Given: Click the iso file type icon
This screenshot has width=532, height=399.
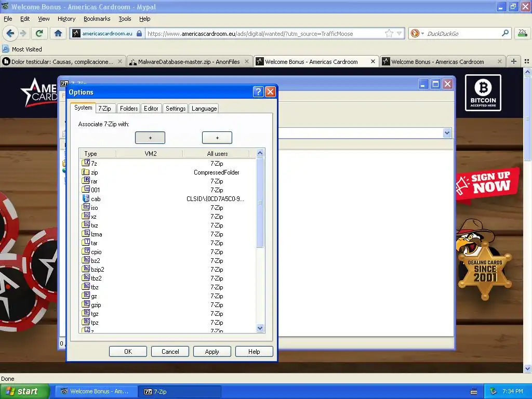Looking at the screenshot, I should coord(86,207).
